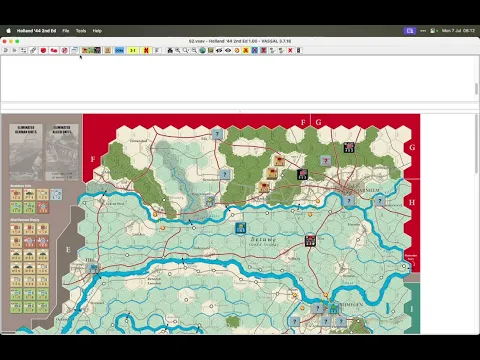
Task: Click the chat log vertical scrollbar
Action: pyautogui.click(x=476, y=89)
